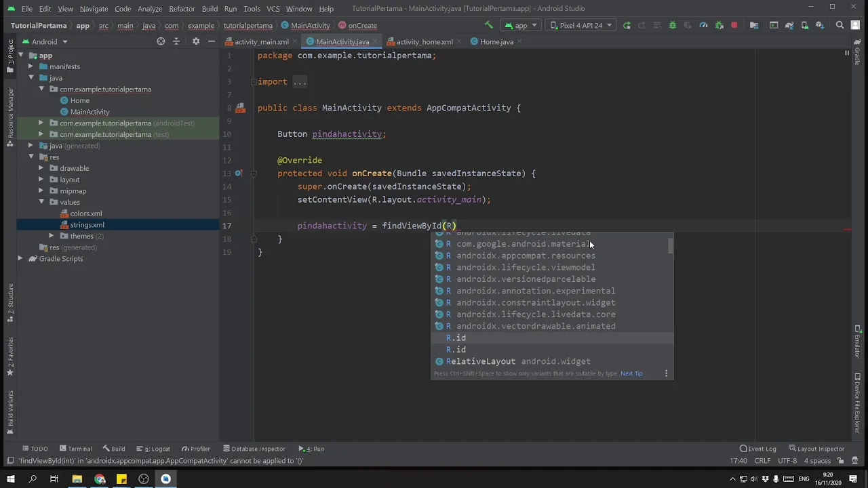Image resolution: width=868 pixels, height=488 pixels.
Task: Open the app run configuration dropdown
Action: coord(521,25)
